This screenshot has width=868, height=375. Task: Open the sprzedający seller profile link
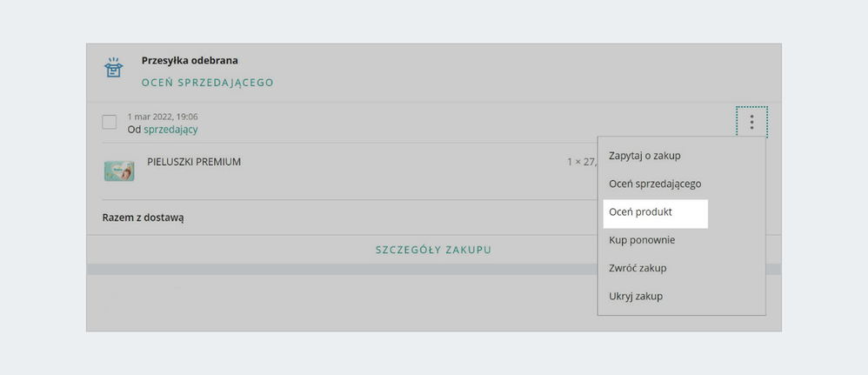[170, 130]
